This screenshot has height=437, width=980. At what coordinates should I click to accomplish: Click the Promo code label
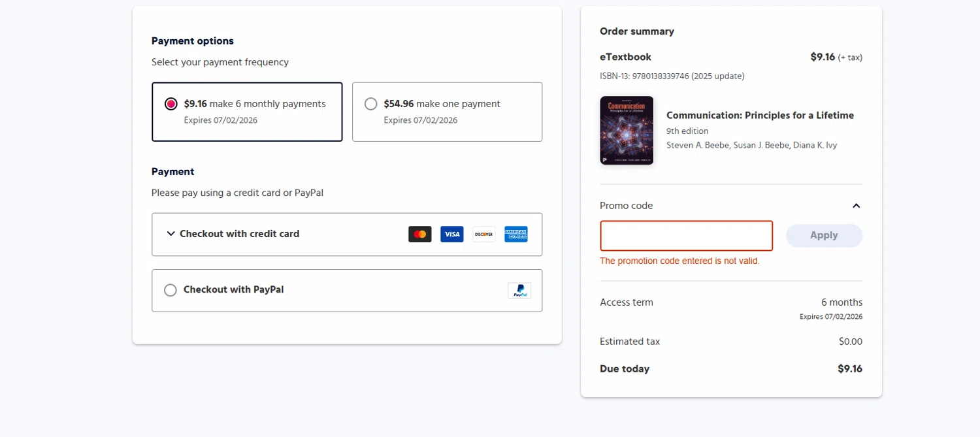tap(626, 206)
